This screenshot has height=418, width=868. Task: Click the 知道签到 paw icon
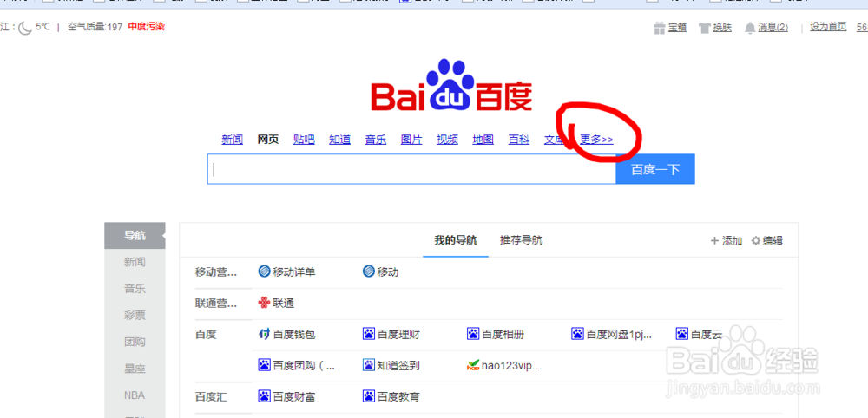pyautogui.click(x=369, y=365)
